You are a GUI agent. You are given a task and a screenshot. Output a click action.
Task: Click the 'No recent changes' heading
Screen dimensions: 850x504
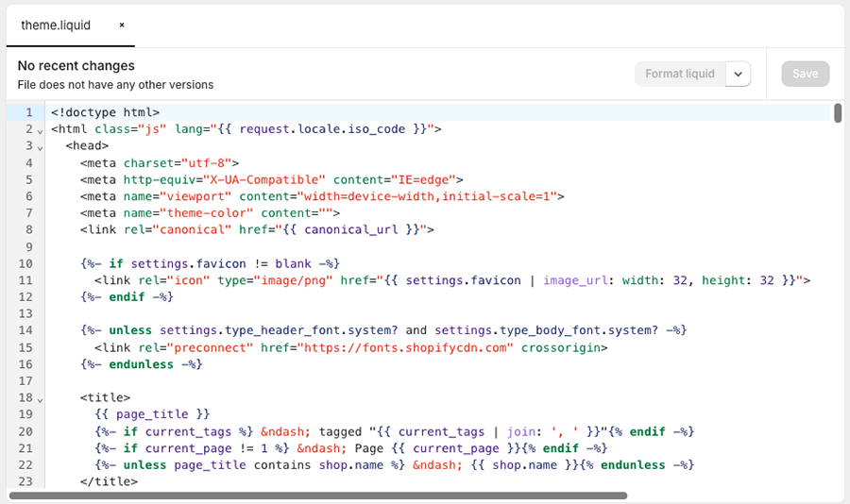pos(76,65)
